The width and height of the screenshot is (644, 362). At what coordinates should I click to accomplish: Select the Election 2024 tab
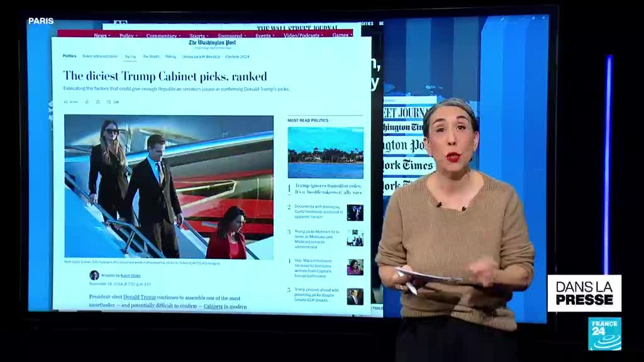point(237,57)
